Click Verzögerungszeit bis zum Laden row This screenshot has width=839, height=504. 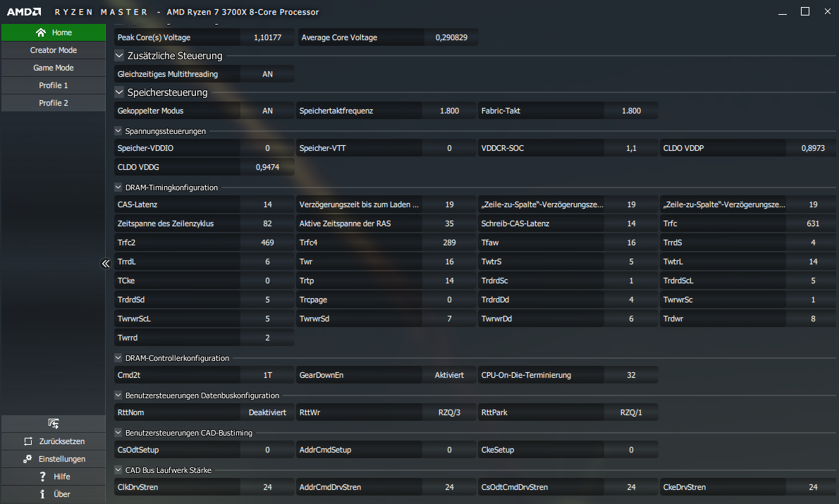386,204
